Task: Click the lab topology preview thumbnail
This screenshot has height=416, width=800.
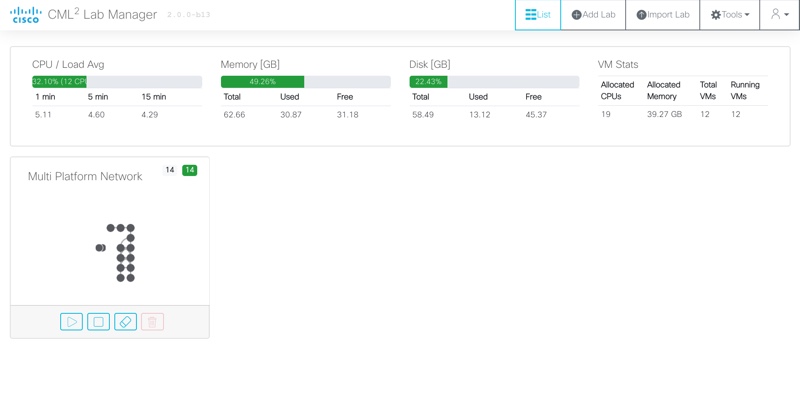Action: tap(115, 250)
